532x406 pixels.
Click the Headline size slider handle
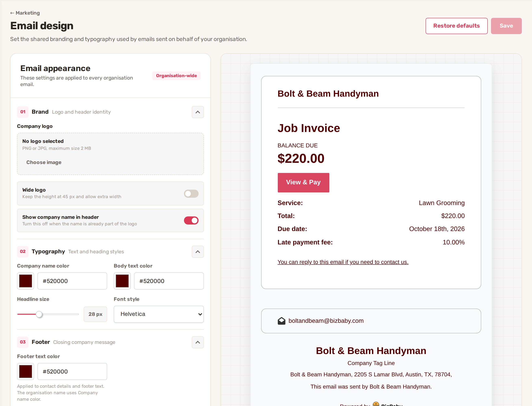coord(39,314)
